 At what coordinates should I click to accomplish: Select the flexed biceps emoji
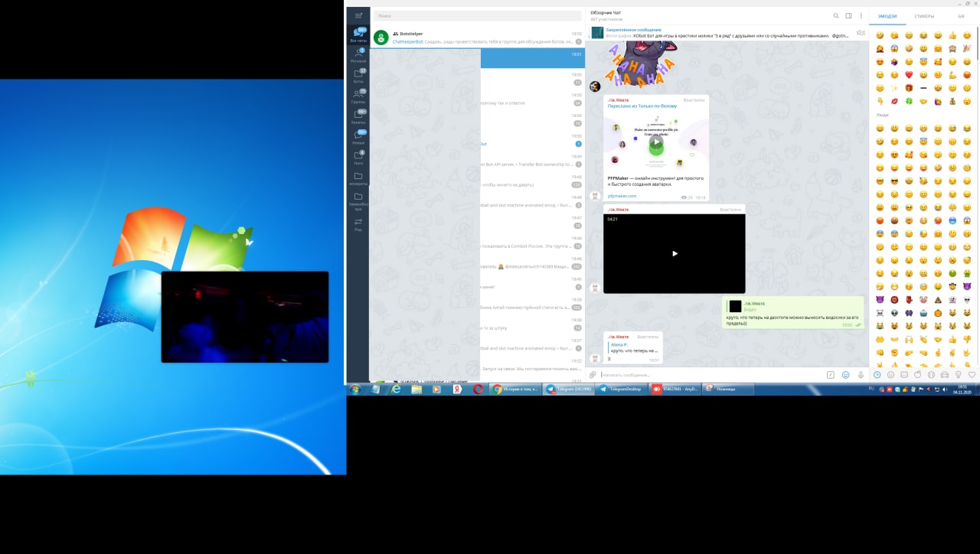[x=952, y=75]
